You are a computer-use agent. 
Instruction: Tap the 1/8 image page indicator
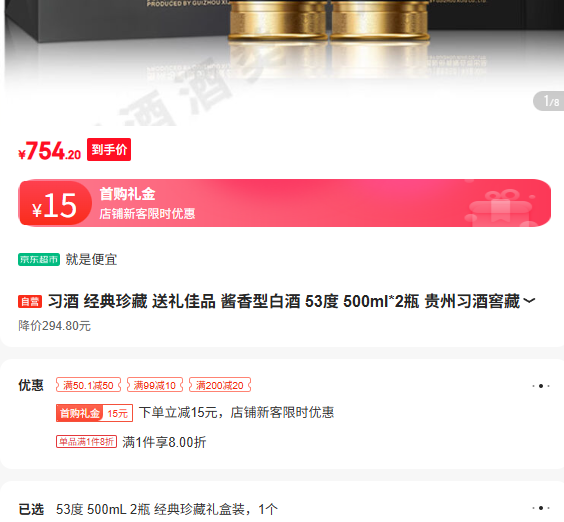pyautogui.click(x=550, y=101)
